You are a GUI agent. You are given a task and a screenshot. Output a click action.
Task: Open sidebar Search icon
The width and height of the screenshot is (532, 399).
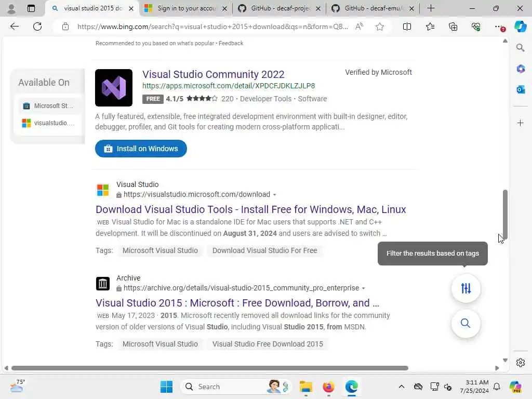point(520,47)
